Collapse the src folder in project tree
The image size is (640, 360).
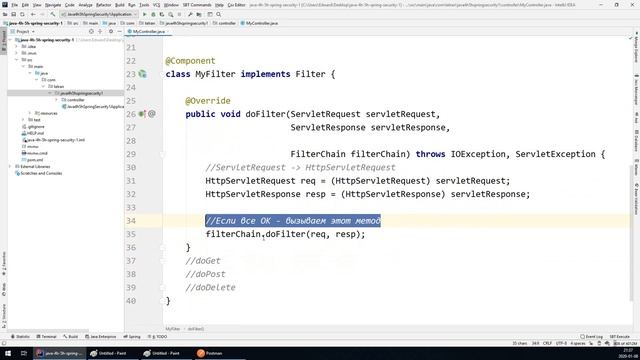click(17, 60)
